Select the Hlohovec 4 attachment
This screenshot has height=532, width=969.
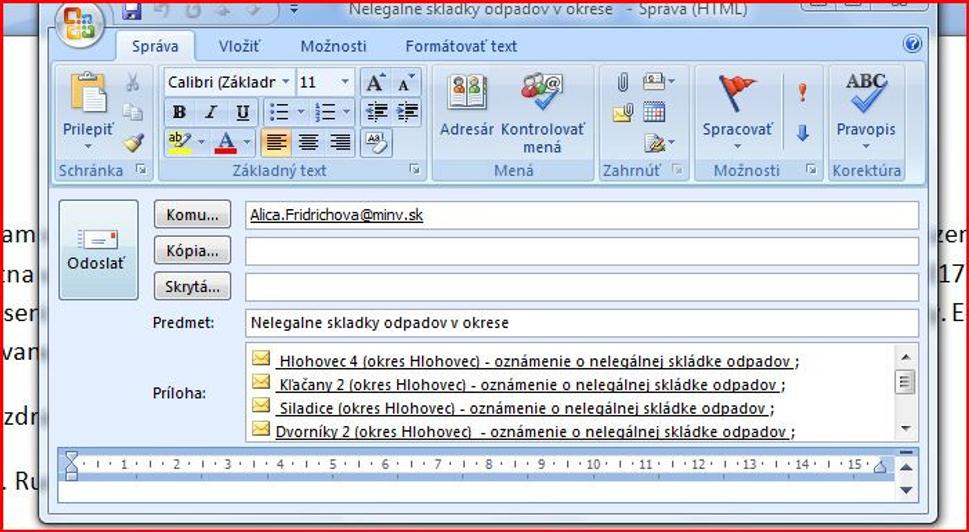(x=525, y=360)
